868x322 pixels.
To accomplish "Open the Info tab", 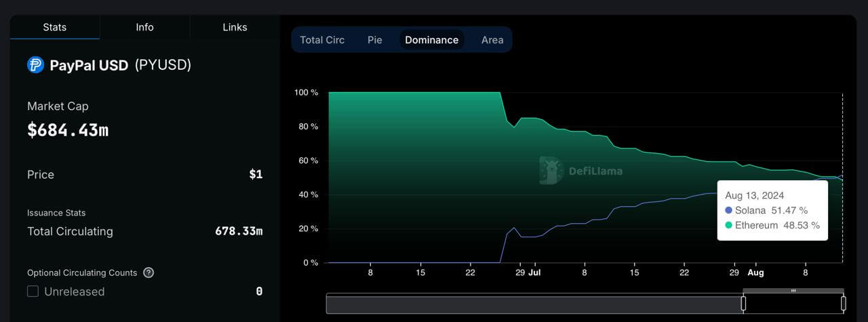I will (x=144, y=27).
